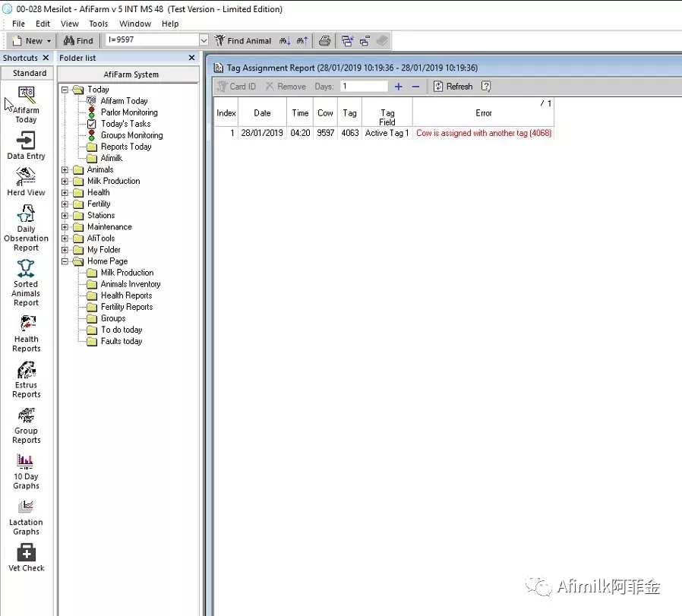Click the Error column header
Viewport: 682px width, 616px height.
[x=483, y=112]
